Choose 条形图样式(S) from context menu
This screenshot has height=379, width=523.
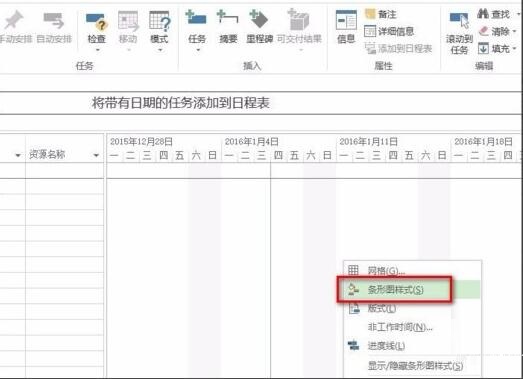pyautogui.click(x=412, y=289)
